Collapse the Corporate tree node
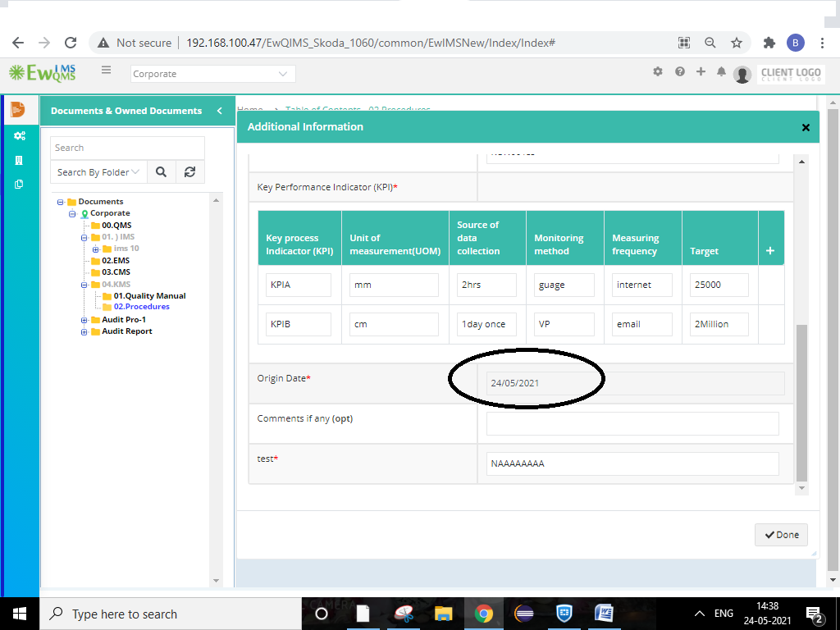Viewport: 840px width, 630px height. 72,214
